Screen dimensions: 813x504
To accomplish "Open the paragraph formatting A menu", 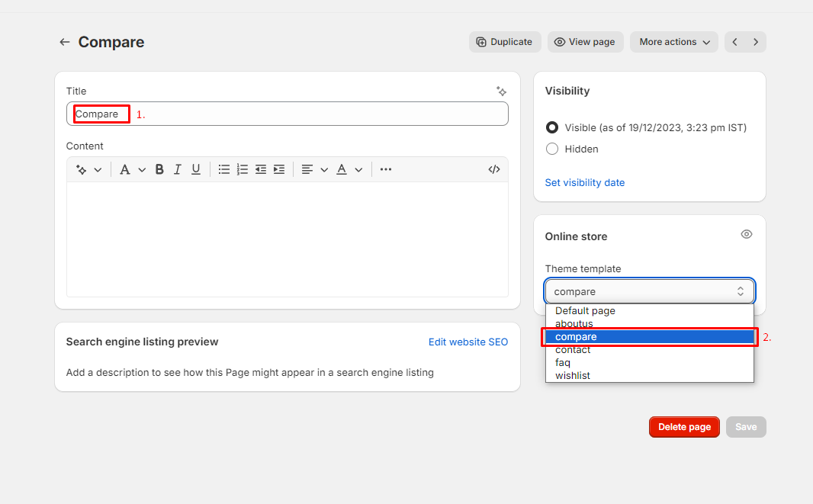I will click(125, 169).
